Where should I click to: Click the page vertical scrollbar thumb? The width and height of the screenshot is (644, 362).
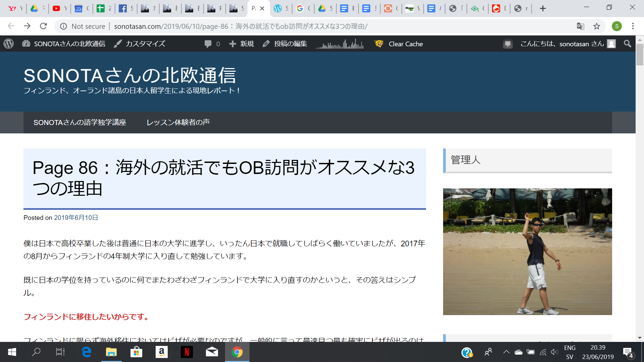coord(640,54)
